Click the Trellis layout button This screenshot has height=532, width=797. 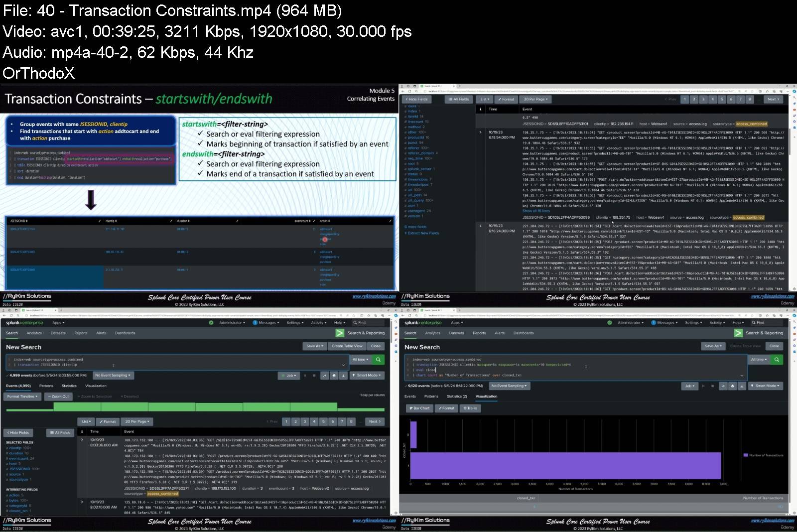coord(470,408)
